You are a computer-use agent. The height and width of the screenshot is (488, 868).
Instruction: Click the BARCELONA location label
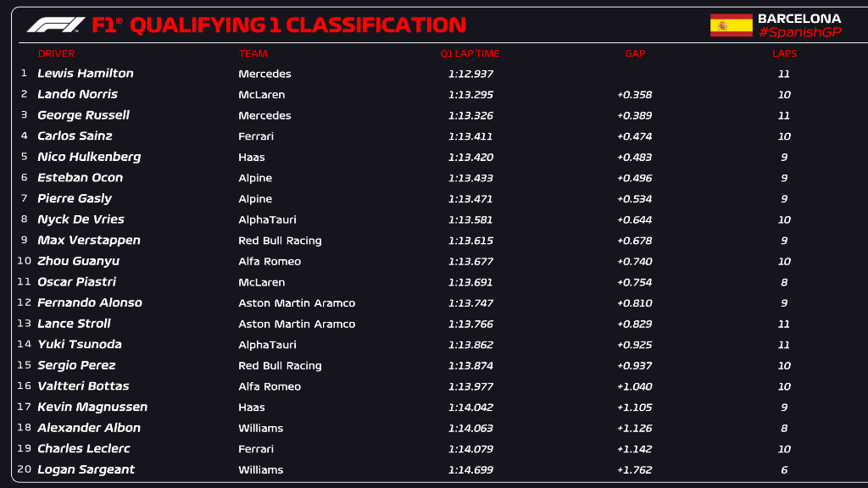(798, 18)
